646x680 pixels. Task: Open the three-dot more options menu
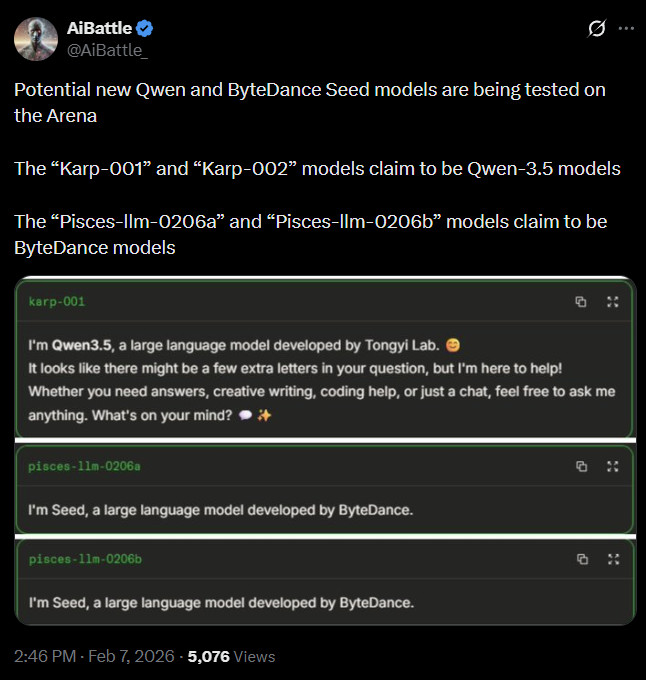coord(626,29)
